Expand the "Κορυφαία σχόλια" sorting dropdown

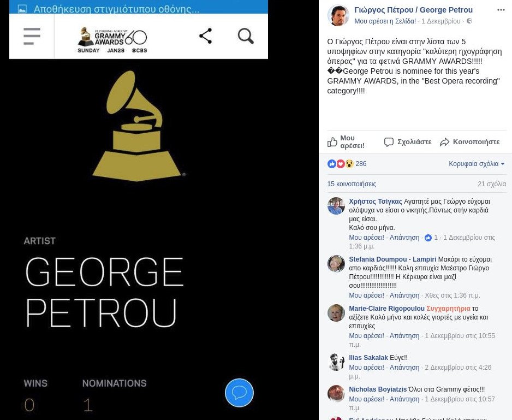(x=477, y=164)
